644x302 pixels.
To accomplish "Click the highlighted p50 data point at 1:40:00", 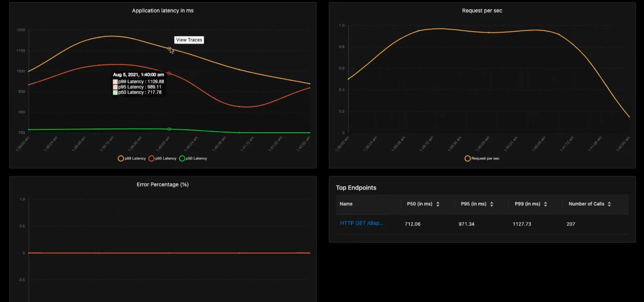I will (169, 129).
